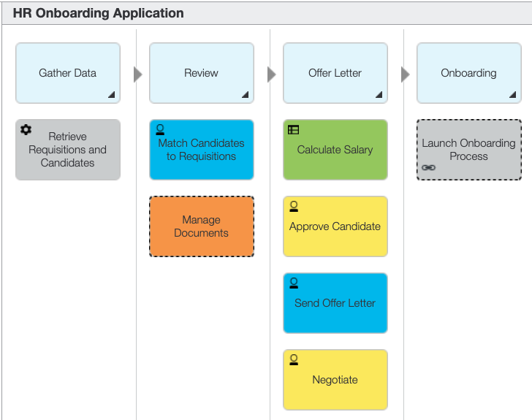Expand the Offer Letter corner triangle

coord(379,94)
